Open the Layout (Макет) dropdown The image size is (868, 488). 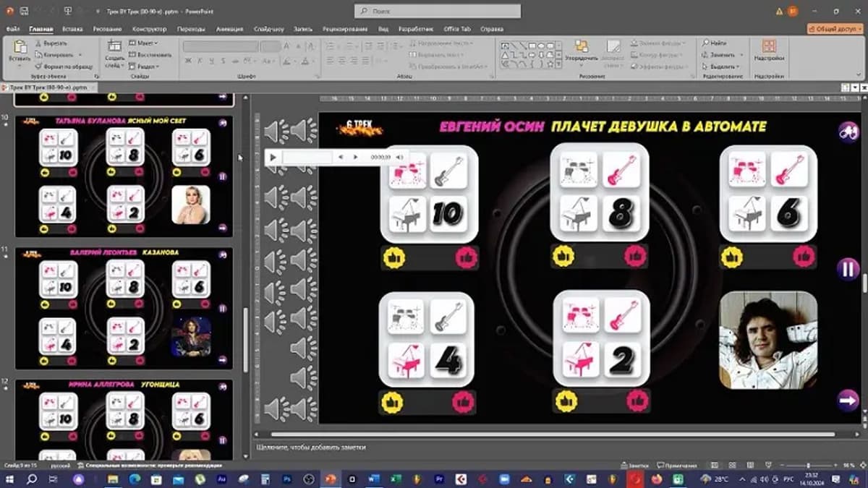click(143, 43)
